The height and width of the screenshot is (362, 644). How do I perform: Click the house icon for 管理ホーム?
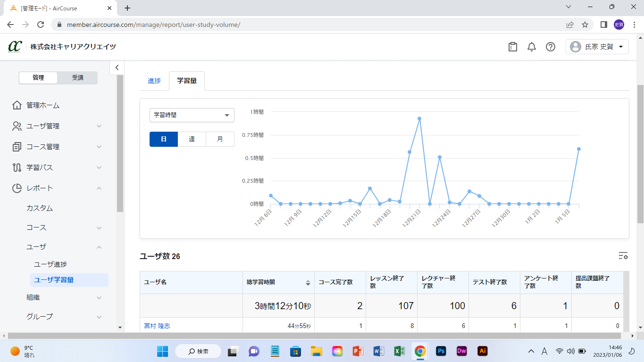coord(17,105)
